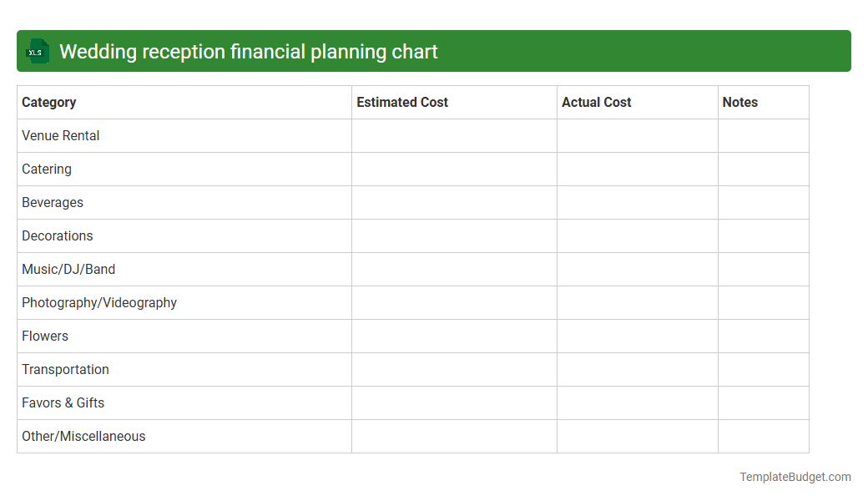Image resolution: width=868 pixels, height=501 pixels.
Task: Click the Decorations category label
Action: tap(57, 235)
